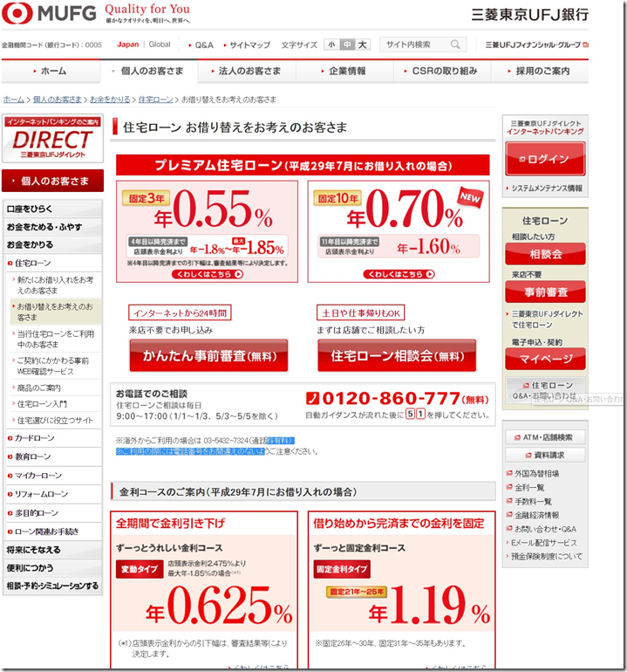Open the 個人のお客さま nav tab
Image resolution: width=627 pixels, height=672 pixels.
[149, 72]
